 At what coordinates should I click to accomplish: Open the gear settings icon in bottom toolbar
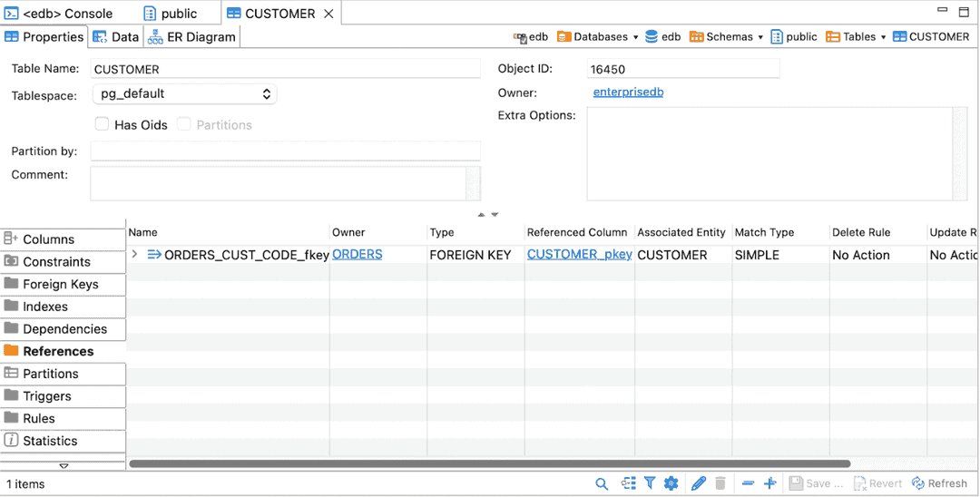tap(671, 483)
